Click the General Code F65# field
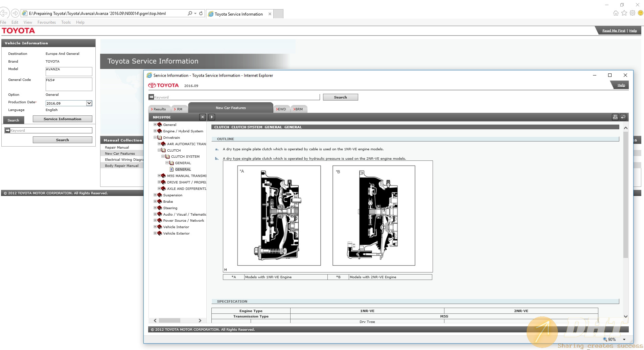 69,84
